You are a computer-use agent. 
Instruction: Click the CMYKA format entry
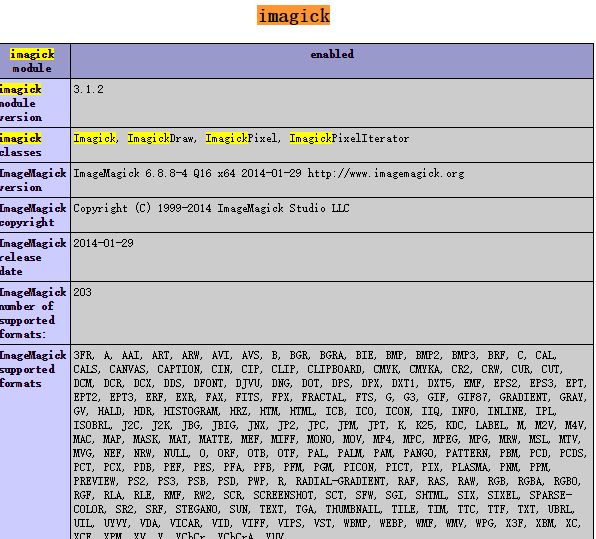pos(425,369)
